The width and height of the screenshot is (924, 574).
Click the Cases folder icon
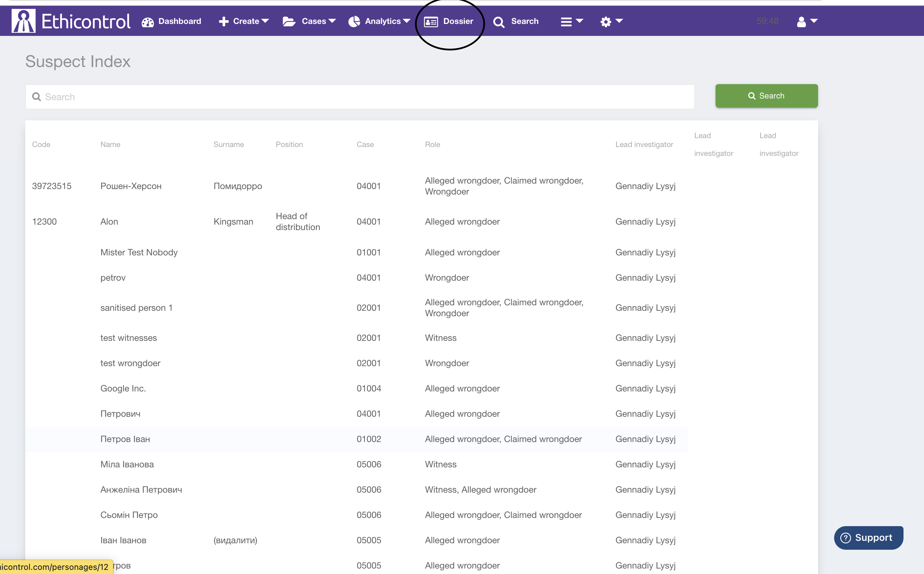click(x=289, y=22)
